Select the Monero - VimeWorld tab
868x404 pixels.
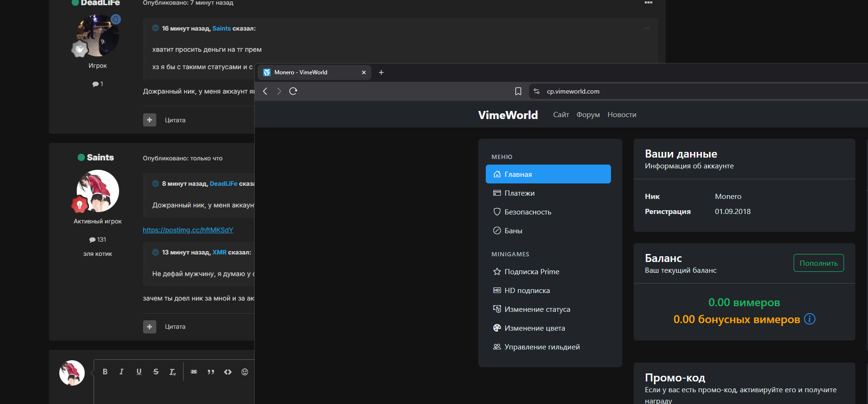tap(314, 72)
